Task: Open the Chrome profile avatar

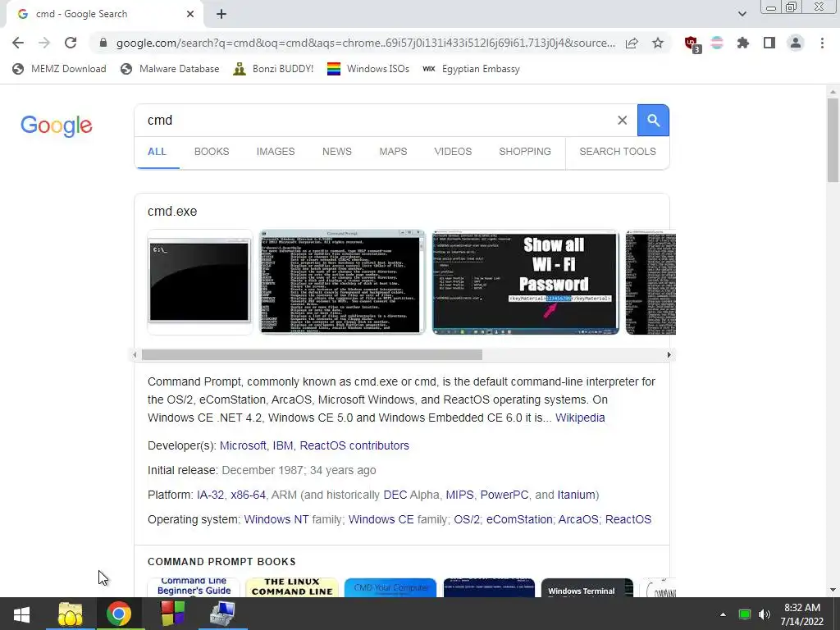Action: pyautogui.click(x=796, y=43)
